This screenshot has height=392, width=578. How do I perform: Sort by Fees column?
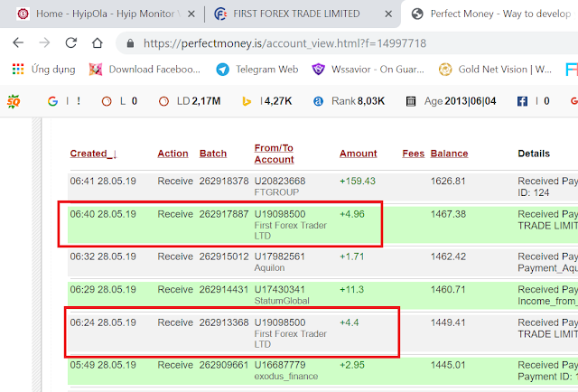414,154
